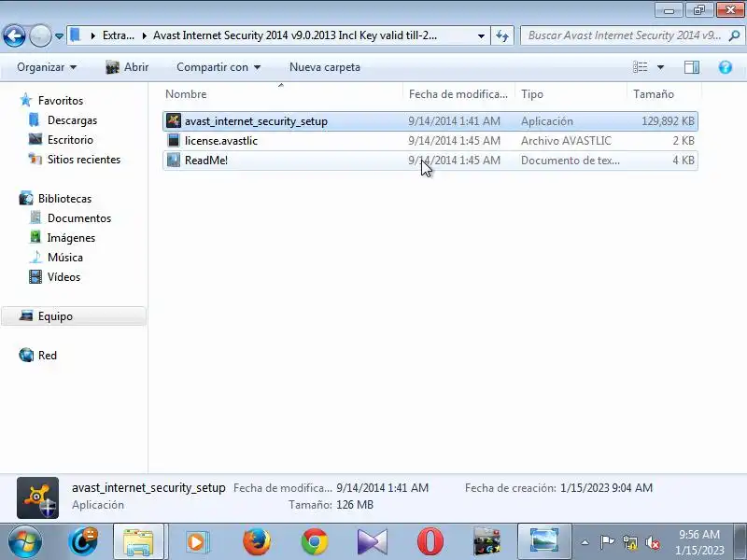Select the license.avastlic file icon
Image resolution: width=747 pixels, height=560 pixels.
[x=174, y=141]
